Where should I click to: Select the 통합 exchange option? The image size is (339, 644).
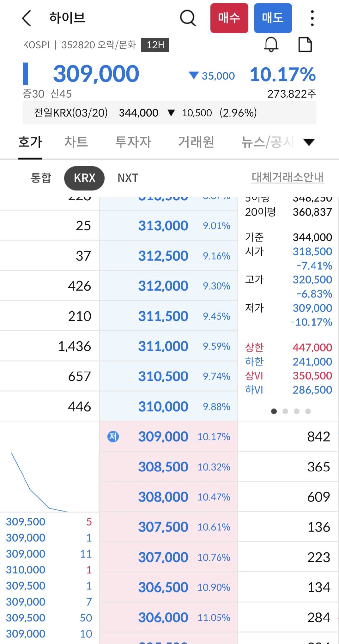click(41, 178)
